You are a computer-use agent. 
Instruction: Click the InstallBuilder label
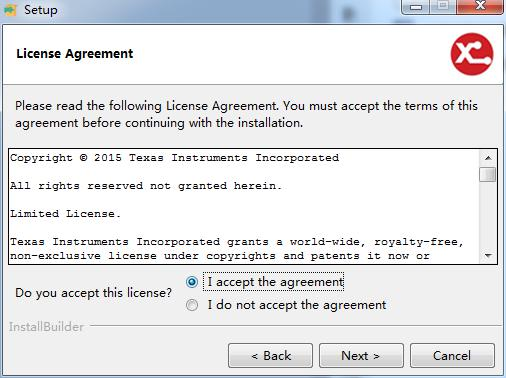(x=46, y=327)
